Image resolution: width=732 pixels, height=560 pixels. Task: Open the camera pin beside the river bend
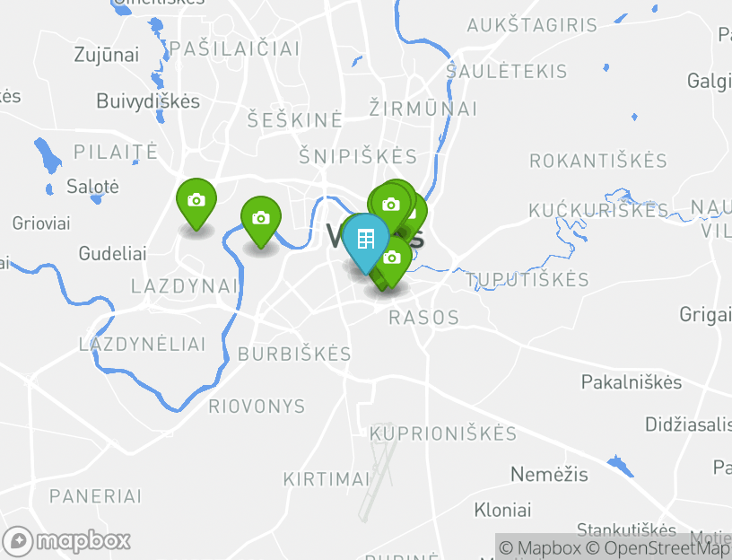[x=261, y=220]
